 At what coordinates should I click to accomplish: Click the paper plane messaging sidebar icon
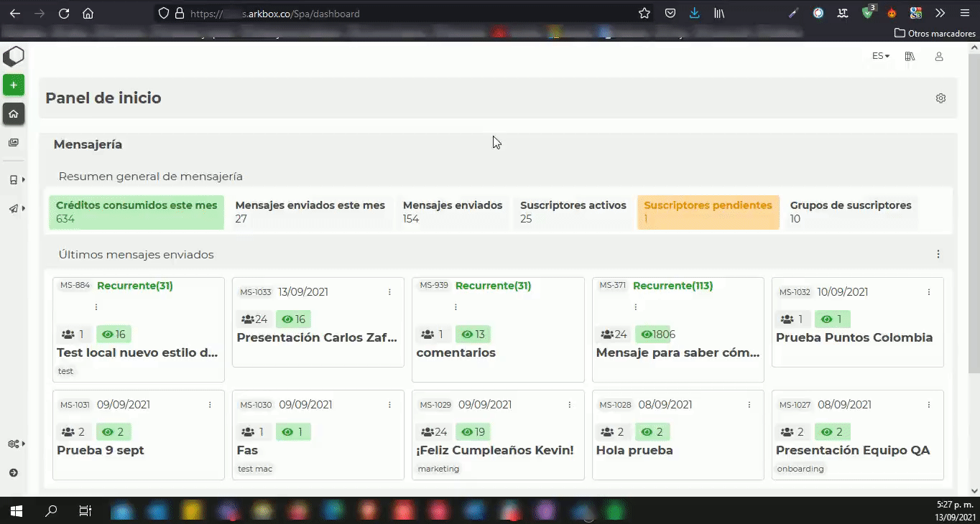[x=14, y=209]
